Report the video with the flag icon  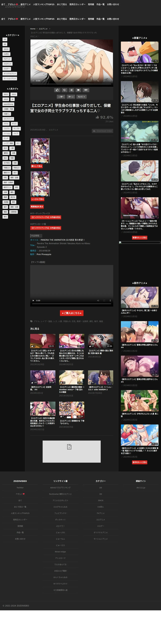[78, 90]
